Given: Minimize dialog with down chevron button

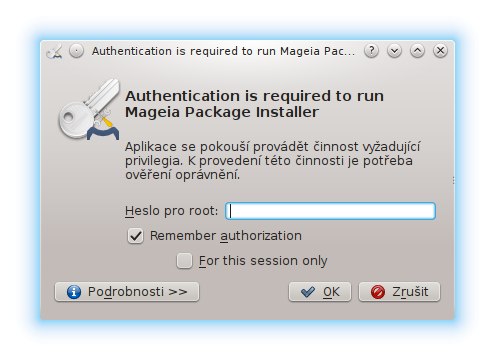Looking at the screenshot, I should point(394,51).
